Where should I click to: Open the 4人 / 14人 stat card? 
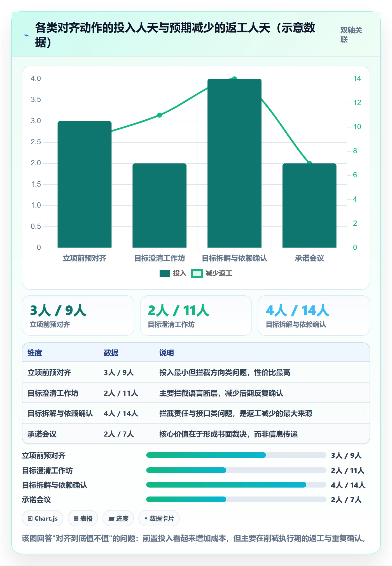click(314, 316)
